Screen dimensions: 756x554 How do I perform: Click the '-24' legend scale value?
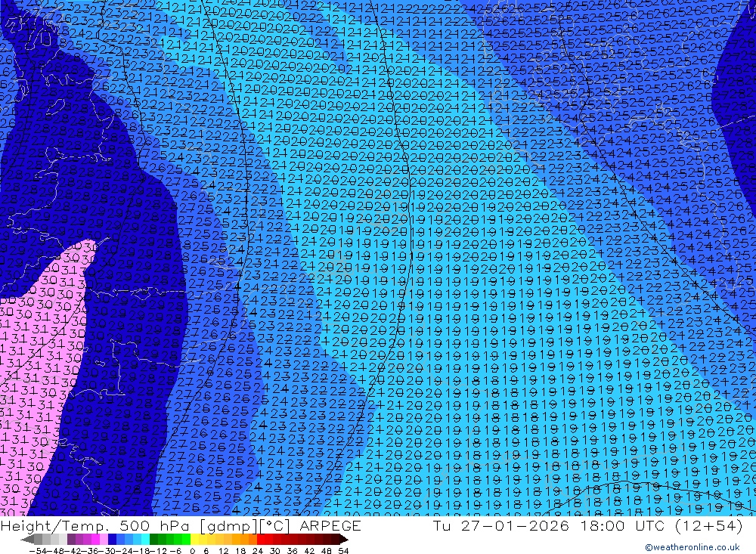pyautogui.click(x=123, y=551)
